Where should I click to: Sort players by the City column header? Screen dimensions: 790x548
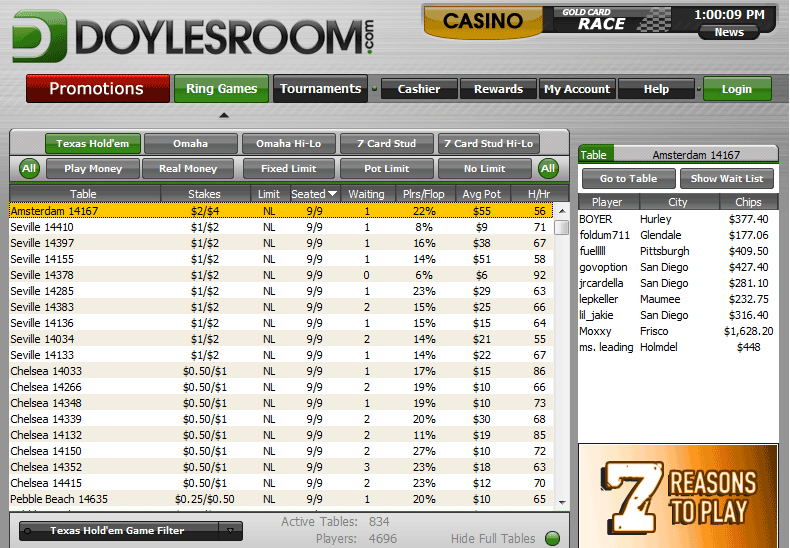[x=678, y=202]
